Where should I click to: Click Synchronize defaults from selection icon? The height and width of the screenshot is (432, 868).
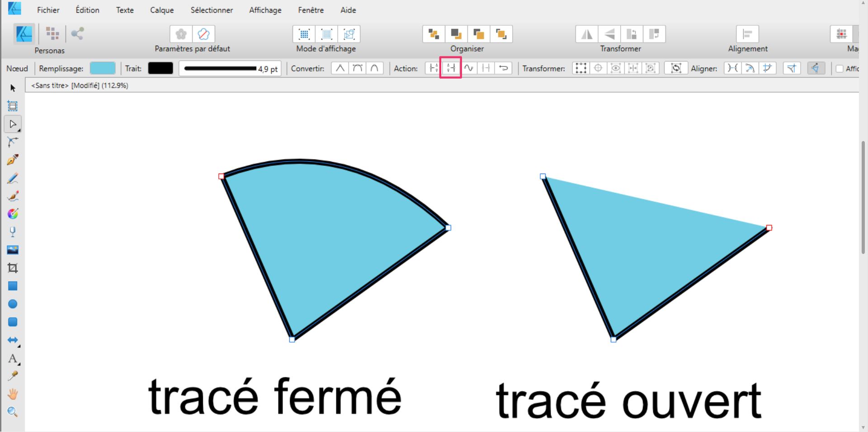181,34
